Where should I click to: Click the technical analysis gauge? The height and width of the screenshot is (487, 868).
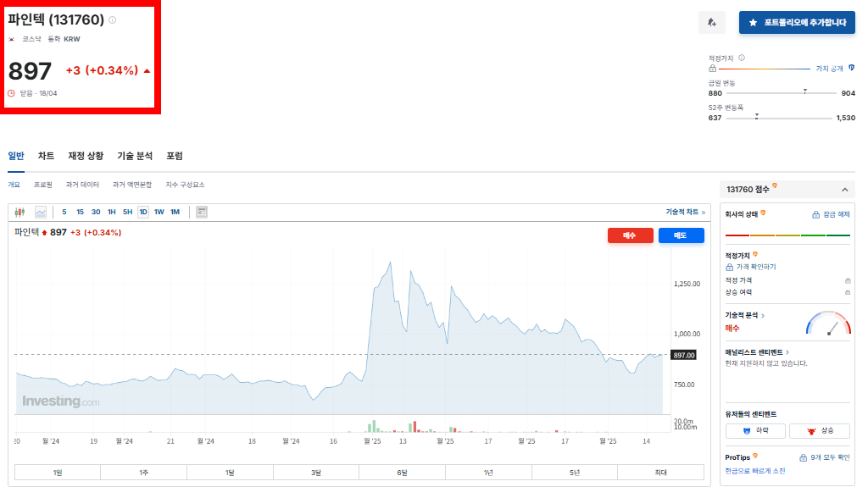point(828,324)
